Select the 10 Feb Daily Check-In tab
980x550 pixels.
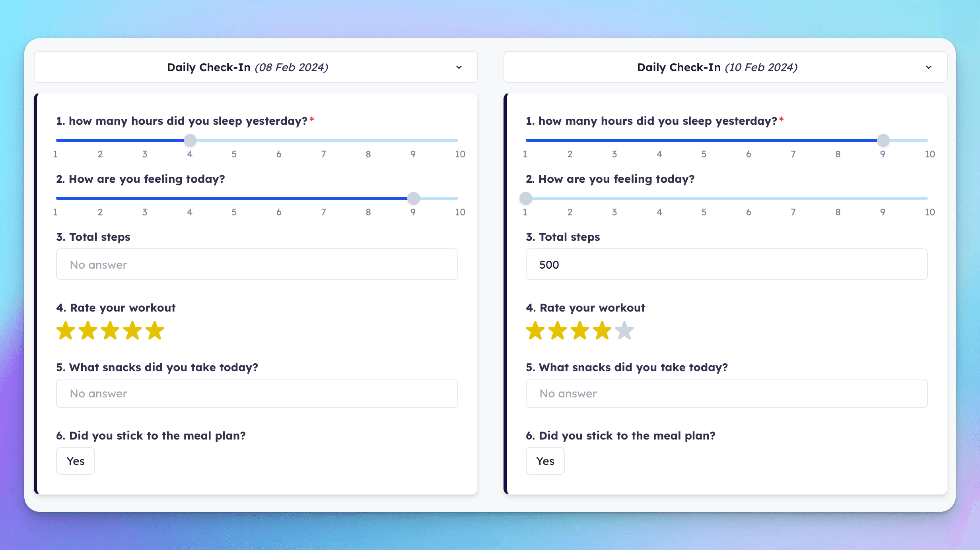point(726,67)
